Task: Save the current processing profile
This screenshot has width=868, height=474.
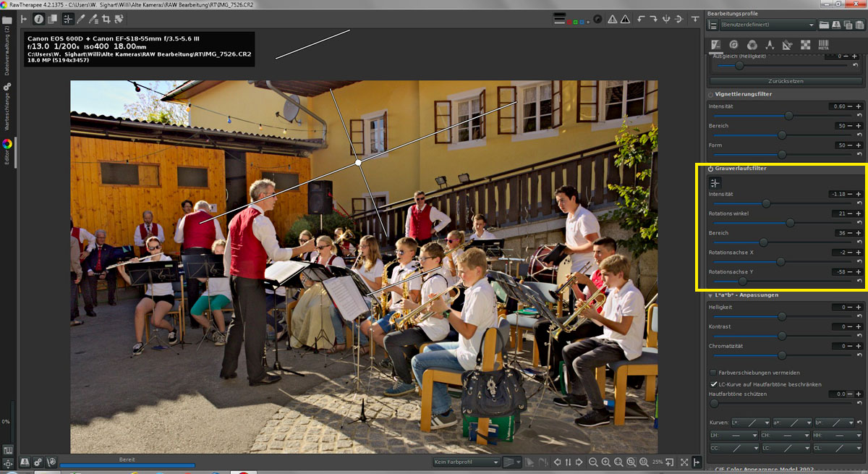Action: click(836, 25)
